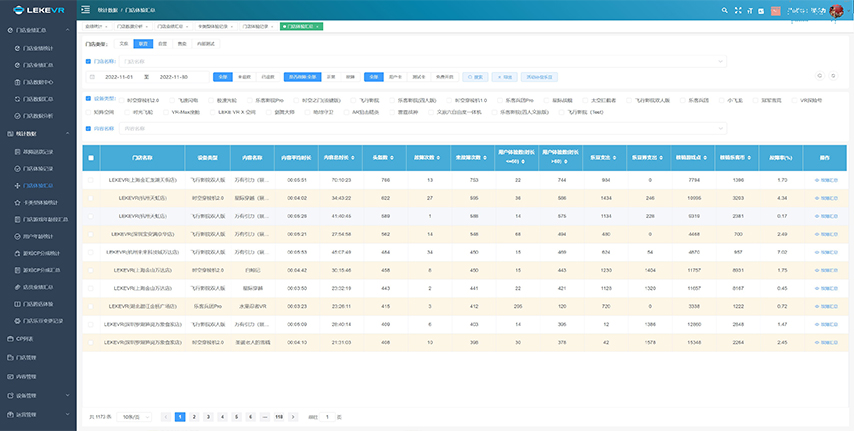Open the header search magnifier icon
854x431 pixels.
pos(724,10)
